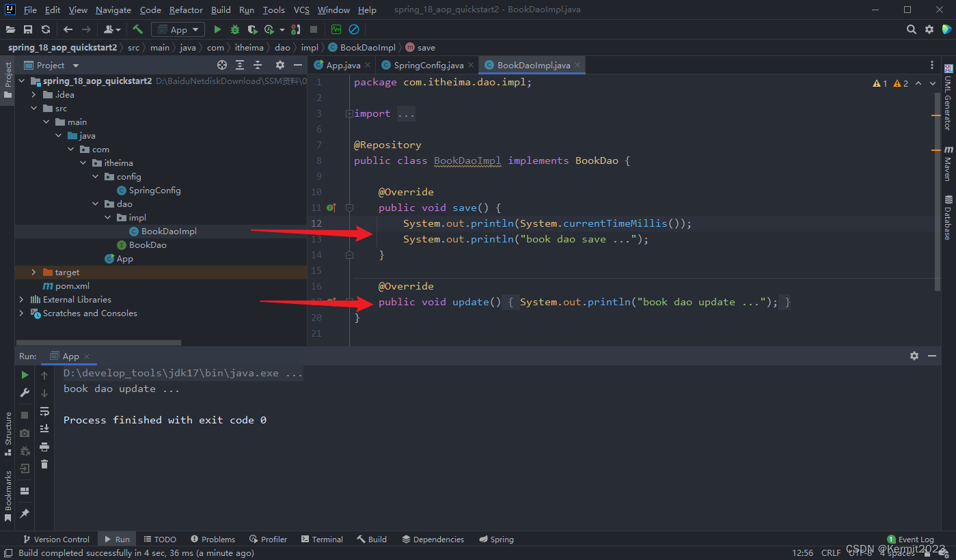
Task: Toggle Pin Tab icon in Run panel
Action: click(25, 513)
